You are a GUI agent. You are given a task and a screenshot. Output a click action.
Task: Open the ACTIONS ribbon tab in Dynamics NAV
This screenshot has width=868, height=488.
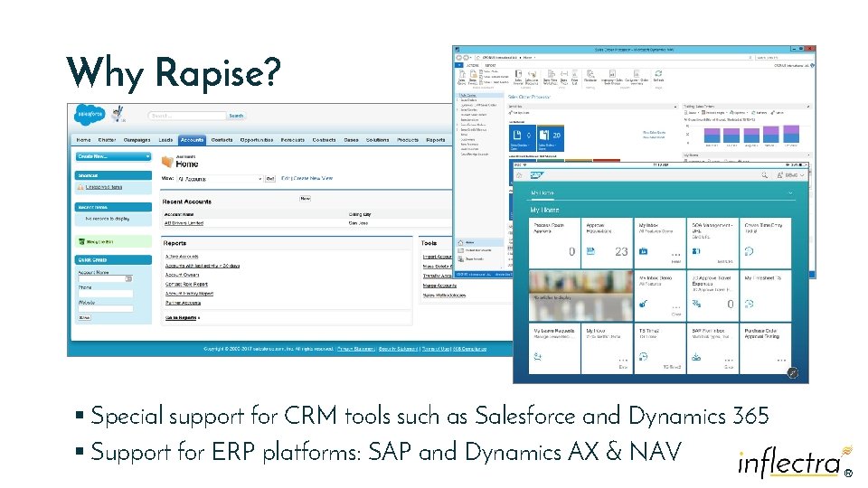(472, 65)
